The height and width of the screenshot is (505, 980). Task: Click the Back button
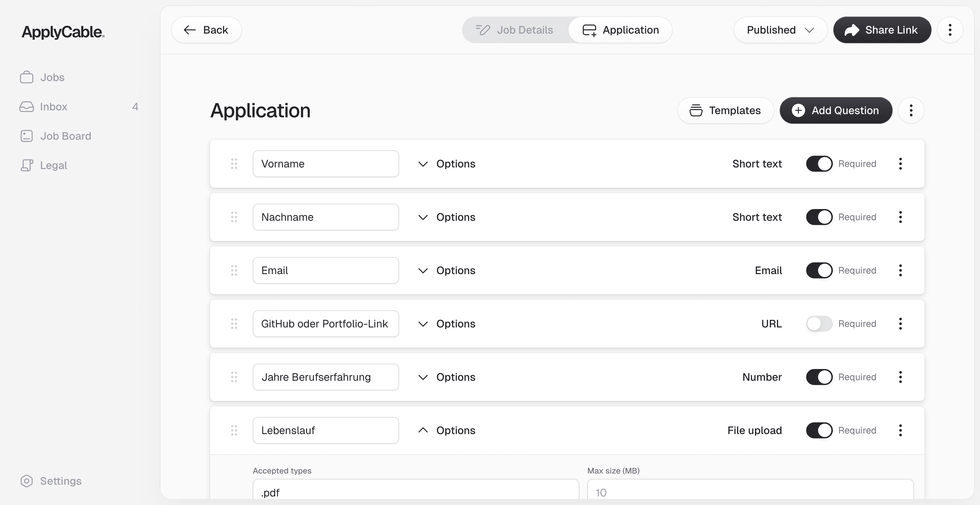click(206, 30)
